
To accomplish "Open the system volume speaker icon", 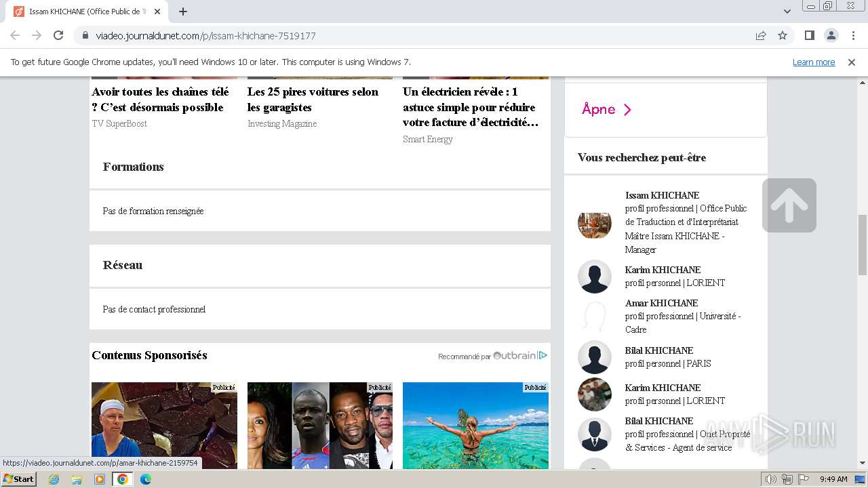I will (x=770, y=479).
